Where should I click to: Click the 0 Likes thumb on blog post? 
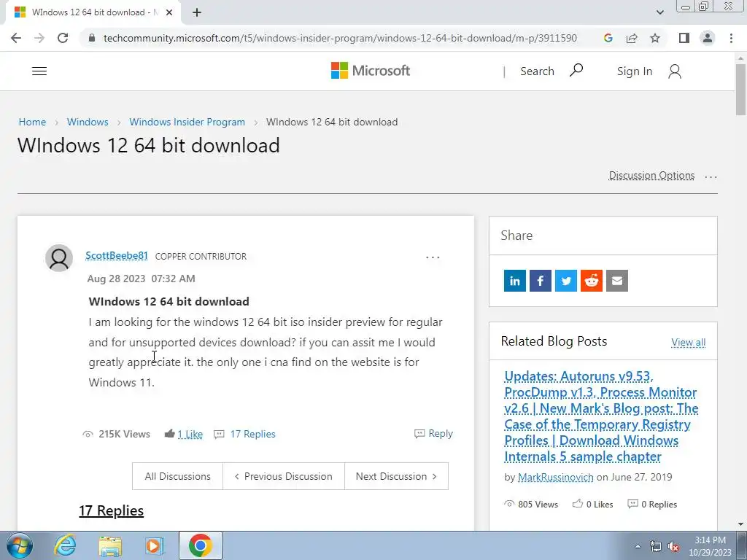click(x=578, y=503)
